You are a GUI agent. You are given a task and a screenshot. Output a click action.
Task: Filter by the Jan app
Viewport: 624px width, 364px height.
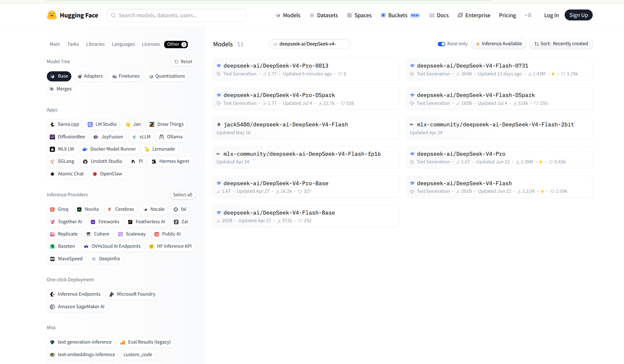(x=133, y=124)
